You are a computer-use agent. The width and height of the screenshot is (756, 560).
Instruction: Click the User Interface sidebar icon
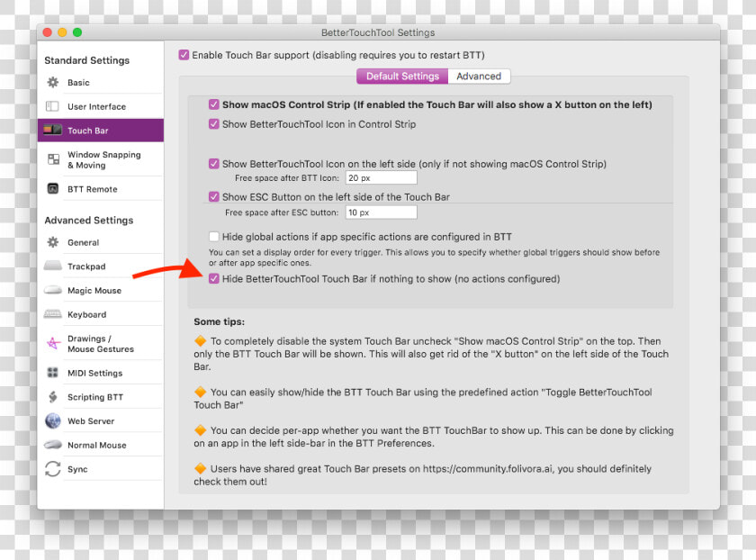pos(52,106)
